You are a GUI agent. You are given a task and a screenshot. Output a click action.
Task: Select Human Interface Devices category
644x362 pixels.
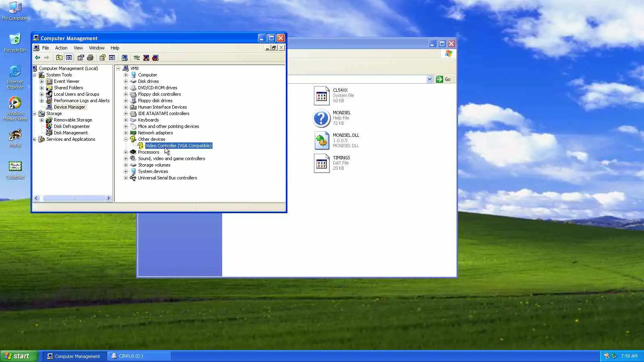click(162, 107)
